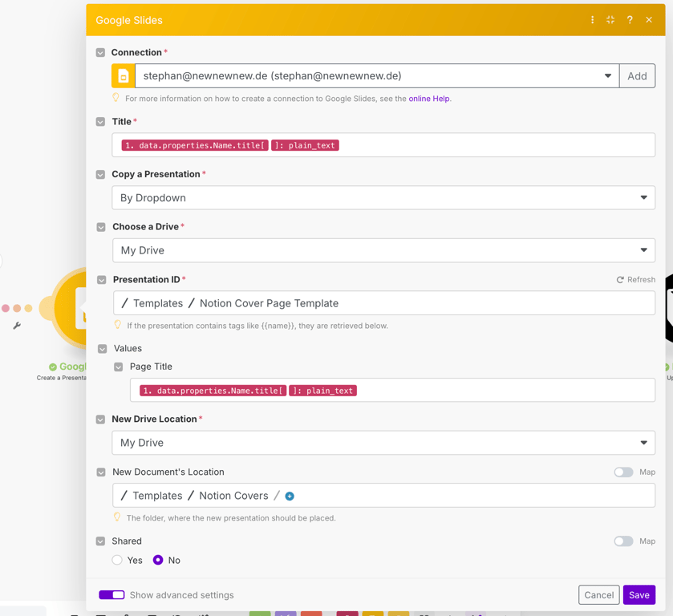Toggle the Map switch for Shared

point(623,541)
